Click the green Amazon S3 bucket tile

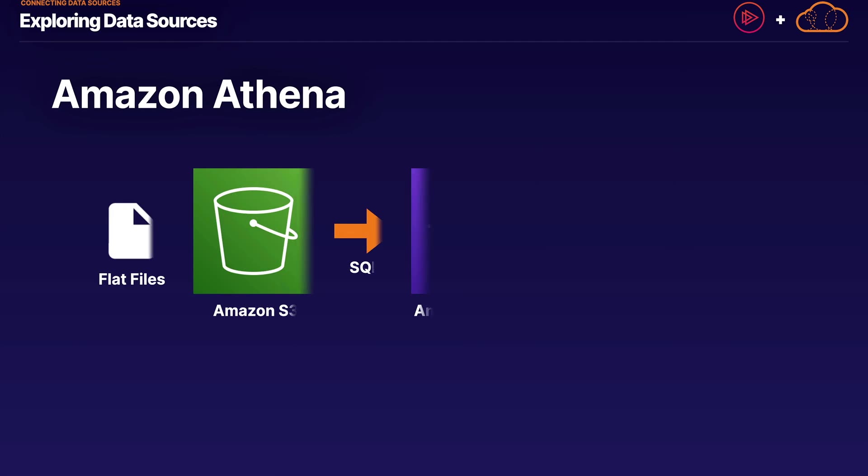(x=252, y=231)
